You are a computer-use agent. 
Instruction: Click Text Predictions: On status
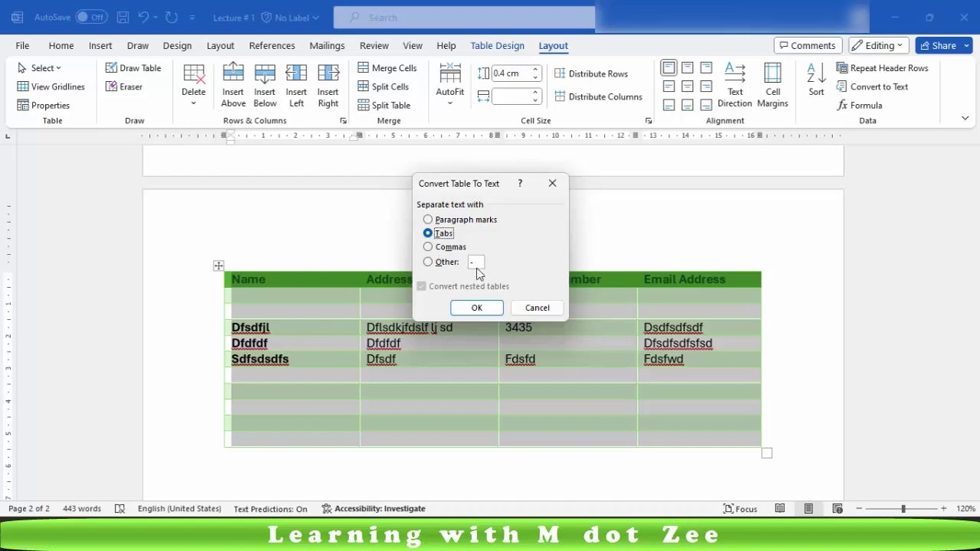click(270, 508)
